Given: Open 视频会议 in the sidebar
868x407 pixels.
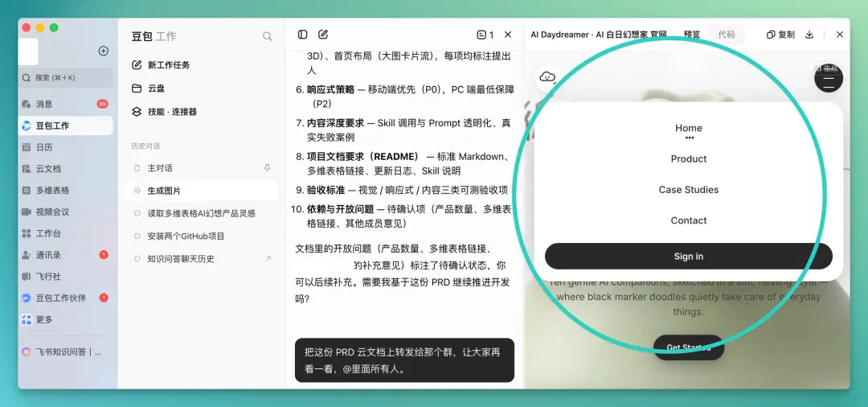Looking at the screenshot, I should 66,212.
